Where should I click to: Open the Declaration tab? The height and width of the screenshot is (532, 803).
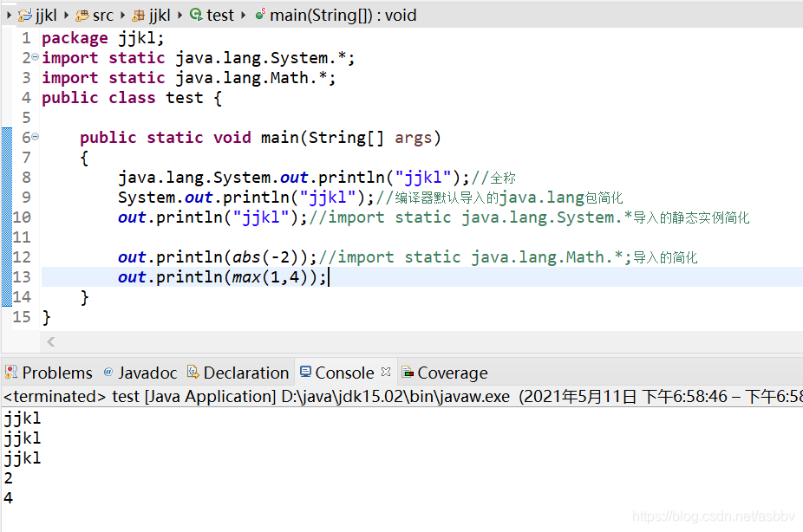pos(238,373)
